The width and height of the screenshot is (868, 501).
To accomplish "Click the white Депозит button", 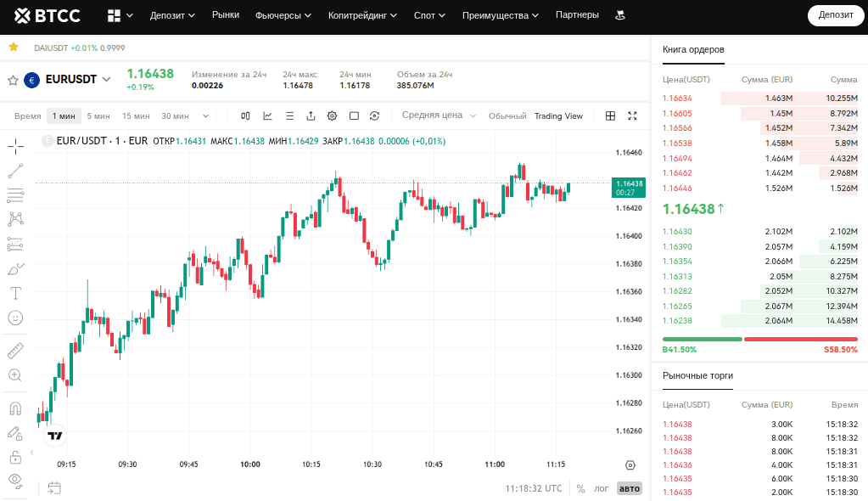I will tap(836, 15).
